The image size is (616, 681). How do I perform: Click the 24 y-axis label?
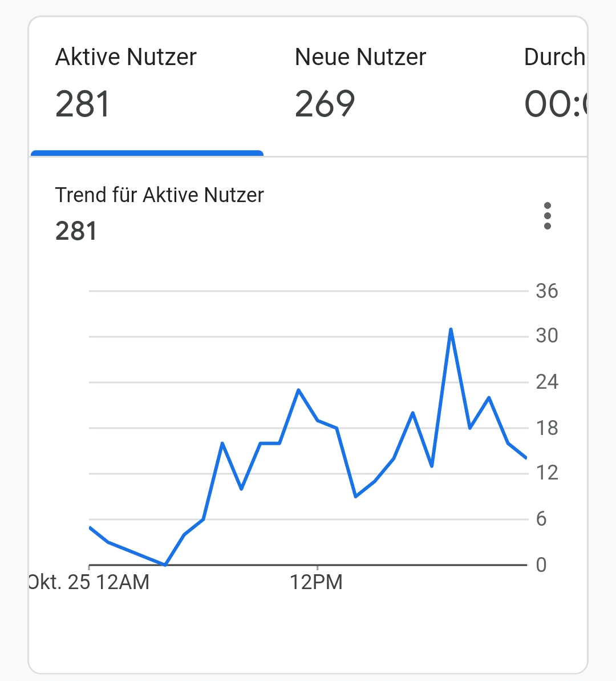(x=546, y=381)
